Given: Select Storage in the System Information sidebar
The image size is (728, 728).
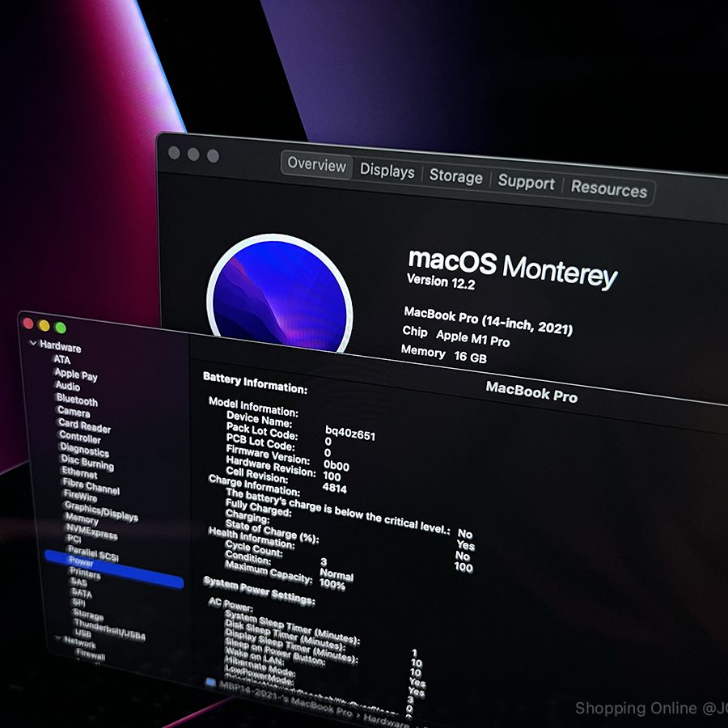Looking at the screenshot, I should click(88, 615).
